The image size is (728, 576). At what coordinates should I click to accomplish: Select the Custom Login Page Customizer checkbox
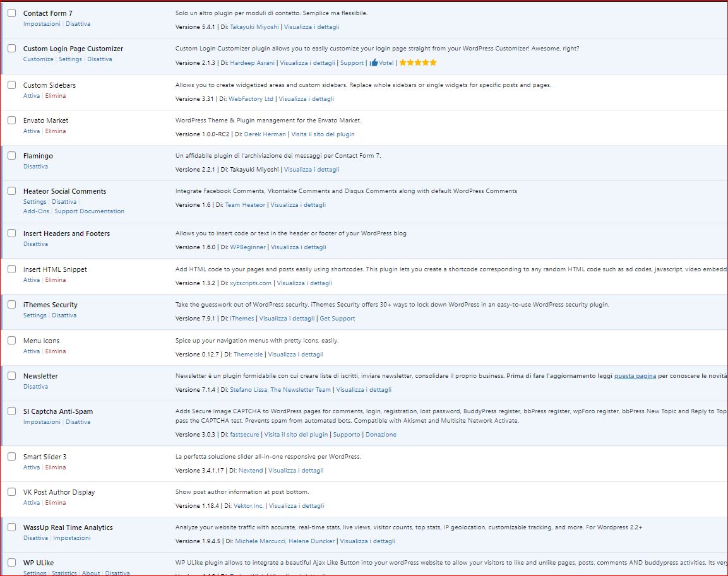[11, 48]
